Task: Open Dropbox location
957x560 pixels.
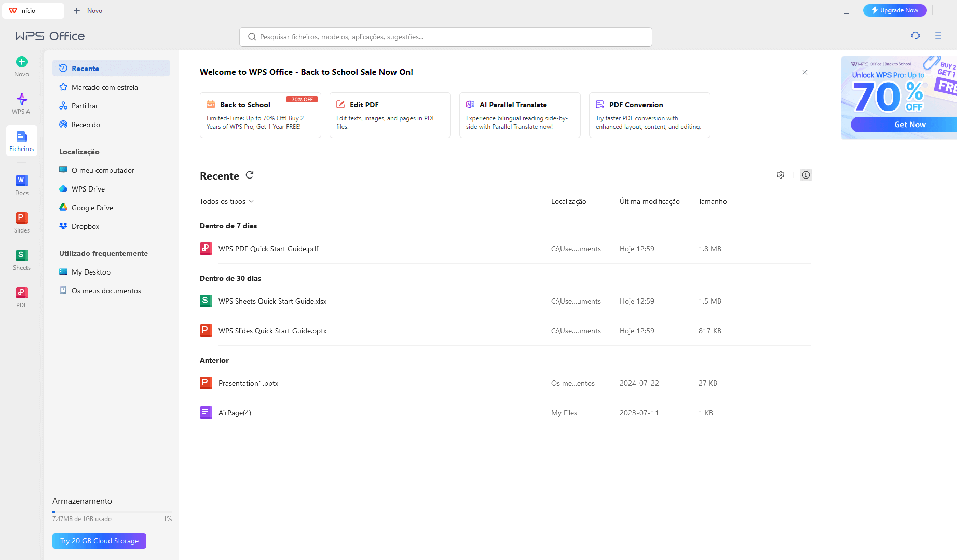Action: click(111, 226)
